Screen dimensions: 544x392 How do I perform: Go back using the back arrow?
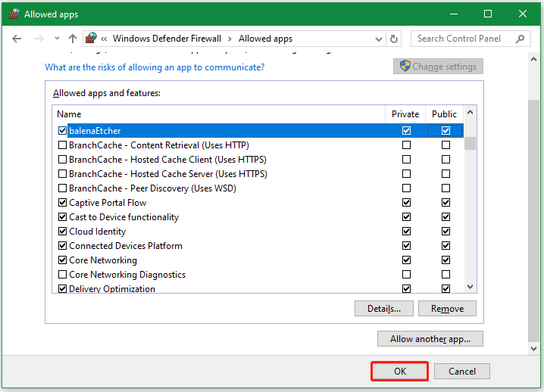17,39
